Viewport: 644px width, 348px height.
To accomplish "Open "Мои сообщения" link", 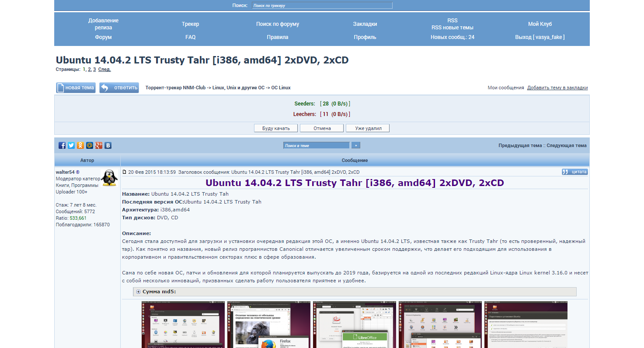I will [x=506, y=88].
